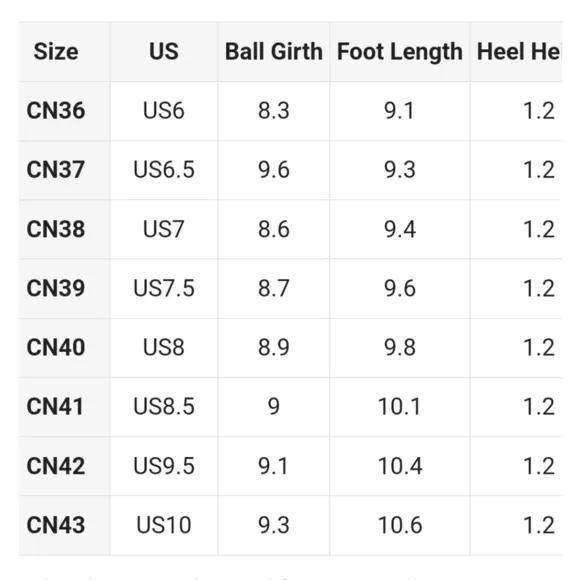Select the Ball Girth column header
The height and width of the screenshot is (580, 580).
(x=274, y=51)
